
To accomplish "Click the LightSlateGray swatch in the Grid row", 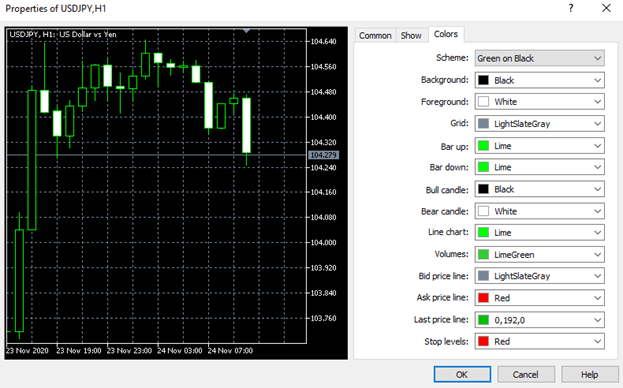I will (x=483, y=124).
